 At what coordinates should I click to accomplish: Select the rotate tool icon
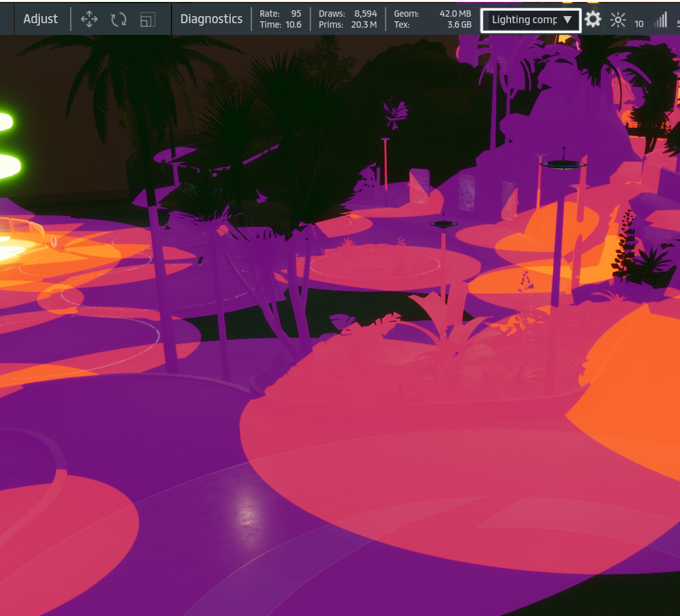pos(118,19)
